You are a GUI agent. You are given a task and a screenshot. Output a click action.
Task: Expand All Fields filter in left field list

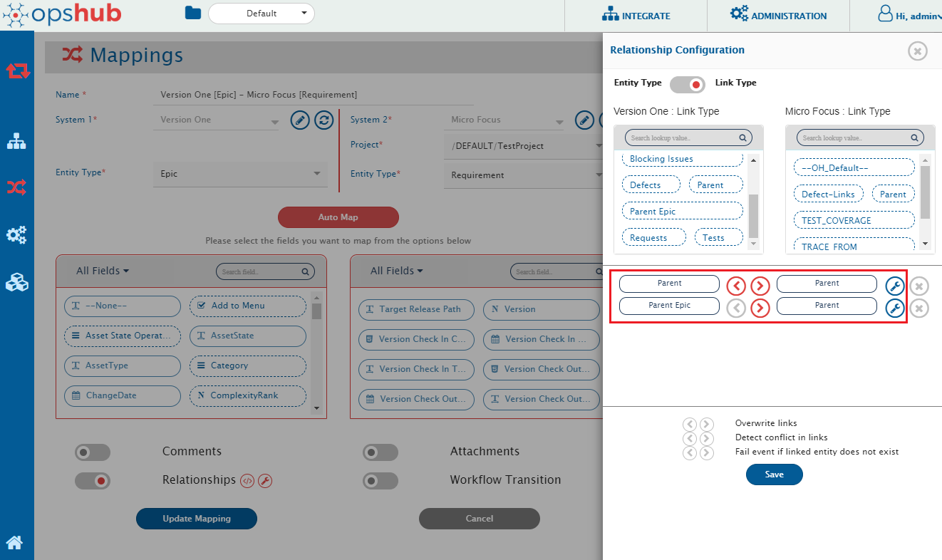[103, 271]
